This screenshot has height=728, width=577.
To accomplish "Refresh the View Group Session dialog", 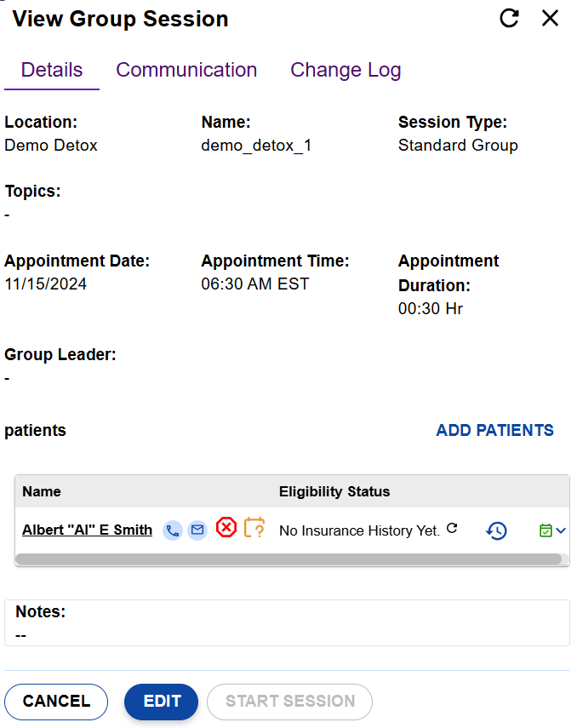I will [509, 19].
